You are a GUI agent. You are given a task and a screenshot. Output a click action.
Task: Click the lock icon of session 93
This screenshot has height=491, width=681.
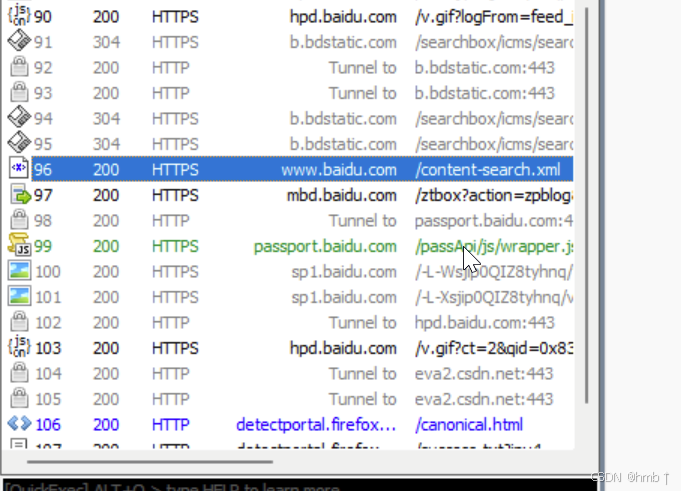point(19,92)
